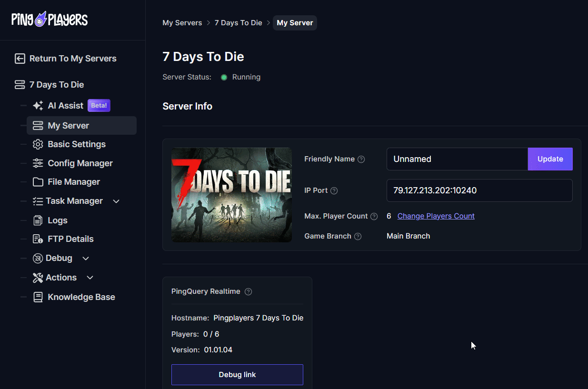
Task: Open the Debug menu item
Action: pyautogui.click(x=59, y=258)
